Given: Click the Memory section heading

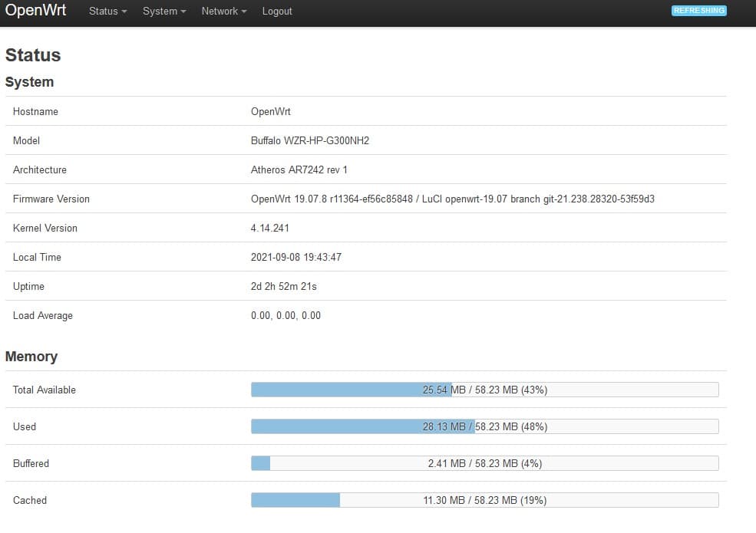Looking at the screenshot, I should pyautogui.click(x=31, y=356).
